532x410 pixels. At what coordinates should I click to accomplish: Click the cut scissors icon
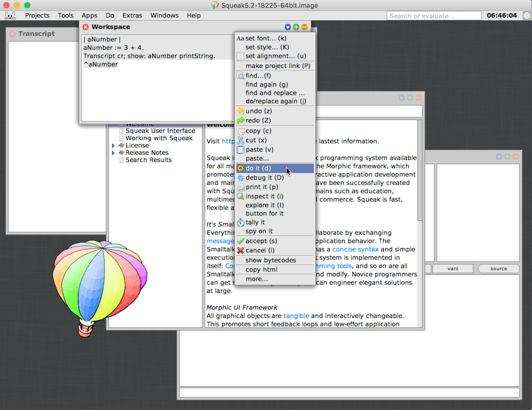tap(240, 140)
